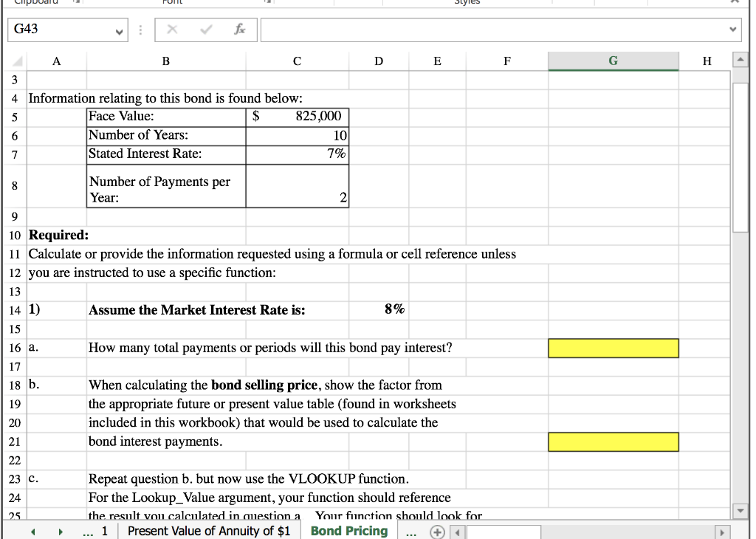
Task: Click yellow answer cell for question a
Action: [614, 348]
